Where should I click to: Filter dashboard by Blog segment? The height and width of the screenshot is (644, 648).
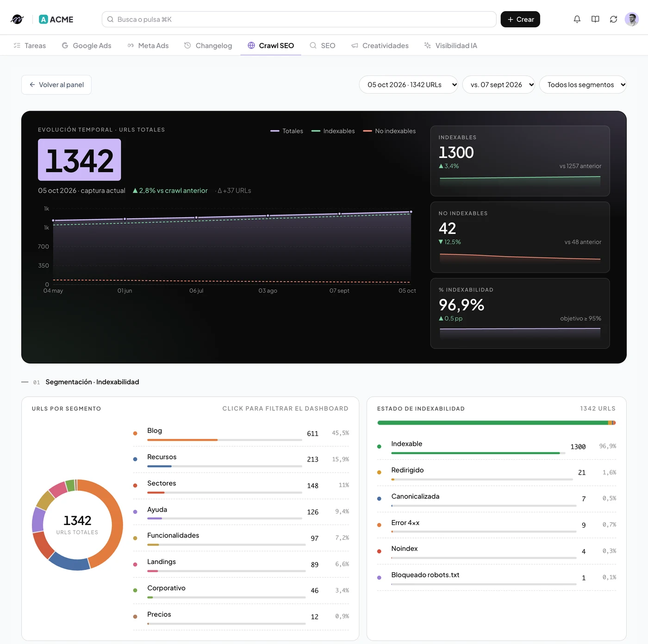pos(241,433)
